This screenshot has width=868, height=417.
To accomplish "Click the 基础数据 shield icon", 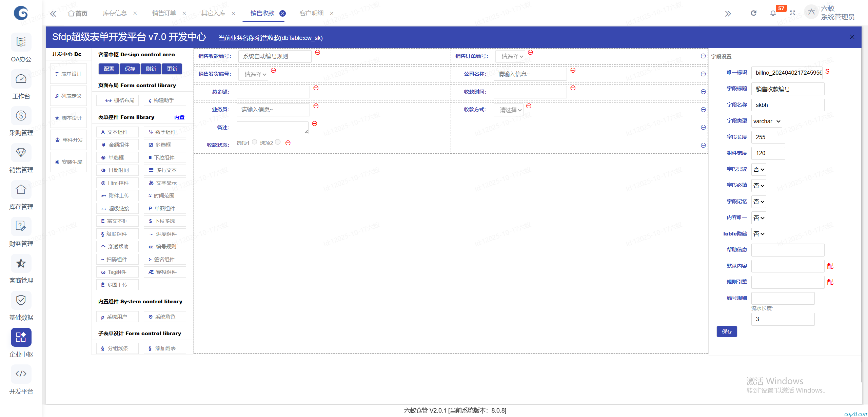I will point(21,300).
